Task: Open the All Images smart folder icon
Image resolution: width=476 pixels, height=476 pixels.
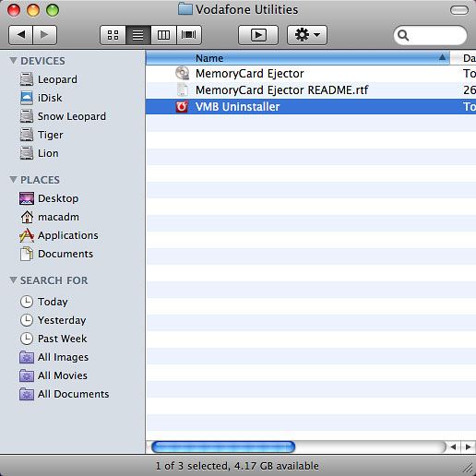Action: click(27, 357)
